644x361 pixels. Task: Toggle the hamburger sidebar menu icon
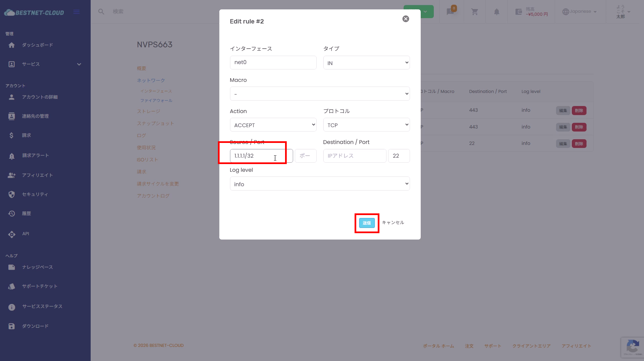point(77,12)
